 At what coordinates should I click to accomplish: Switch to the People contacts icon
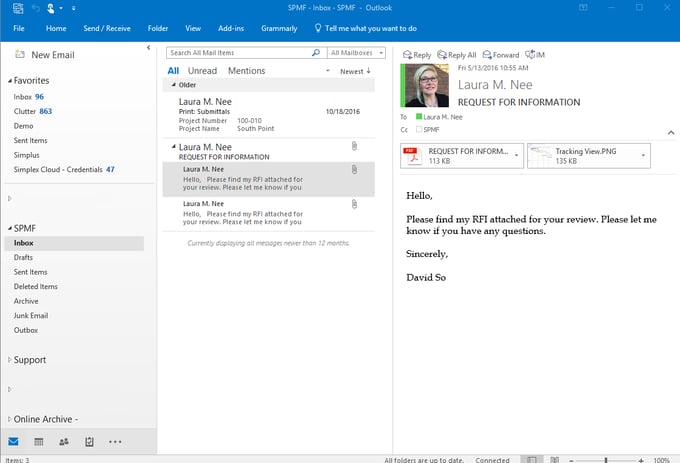pyautogui.click(x=64, y=441)
